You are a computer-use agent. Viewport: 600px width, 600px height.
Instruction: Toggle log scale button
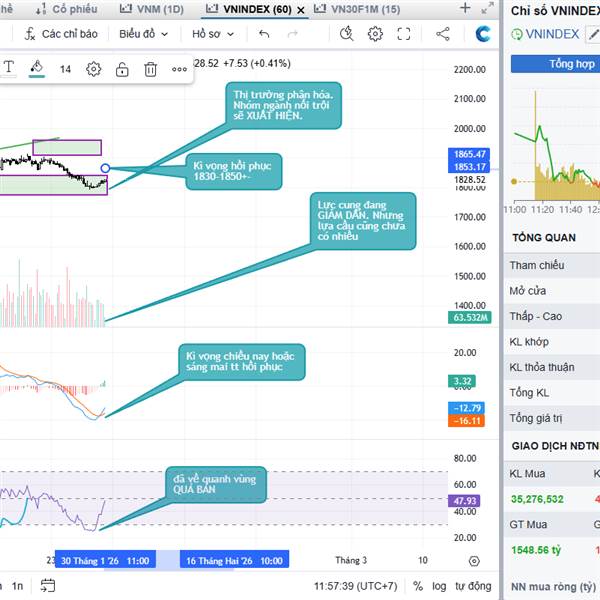439,586
